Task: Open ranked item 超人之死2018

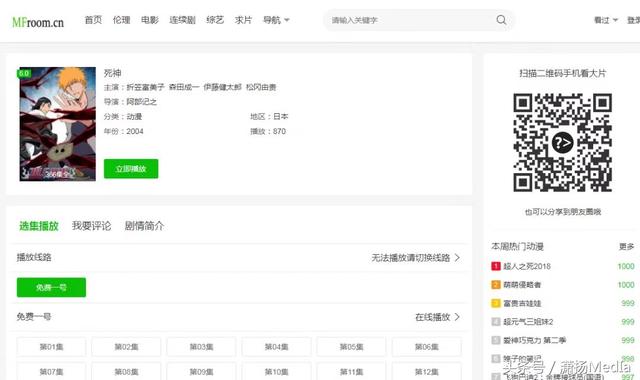Action: pos(527,266)
